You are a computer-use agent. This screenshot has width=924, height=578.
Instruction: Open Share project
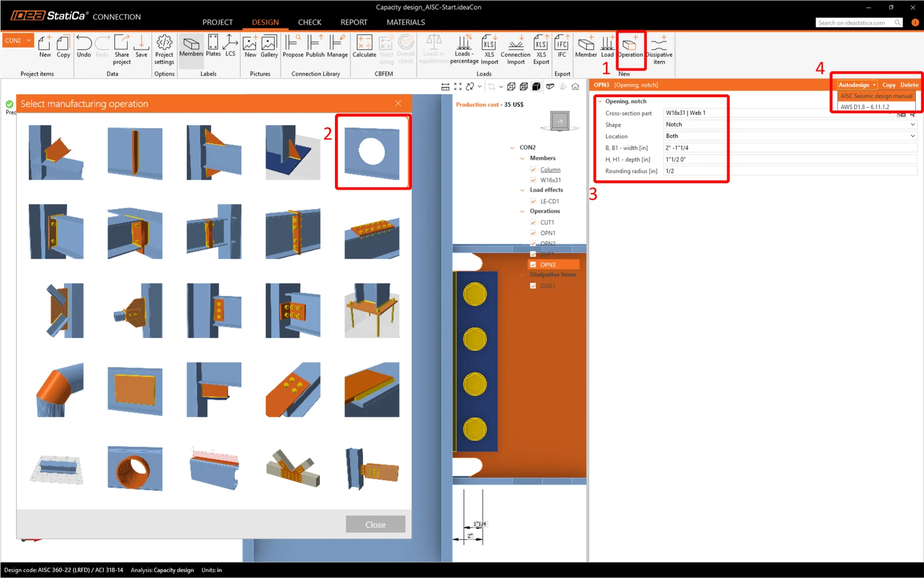click(x=122, y=50)
